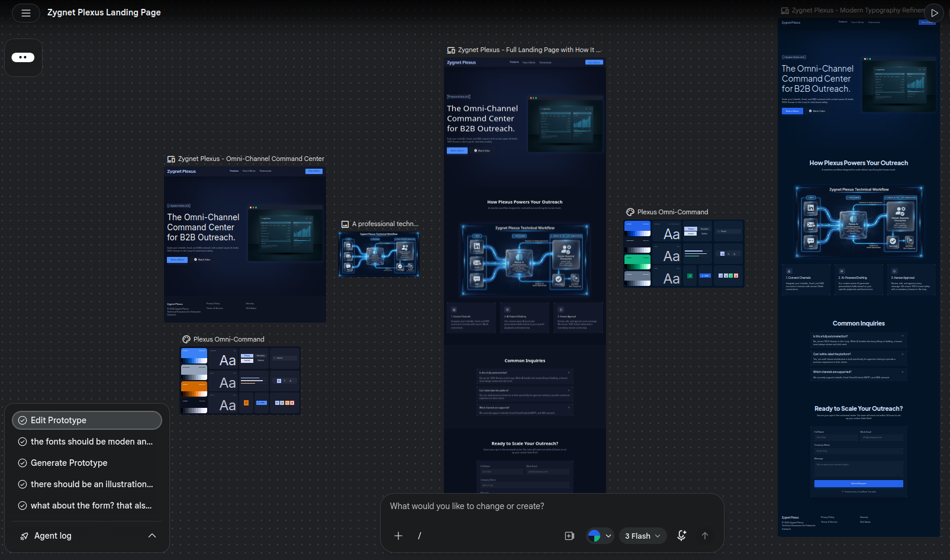The width and height of the screenshot is (950, 560).
Task: Click the orange palette swatch in Plexus Omni-Command
Action: coord(194,388)
